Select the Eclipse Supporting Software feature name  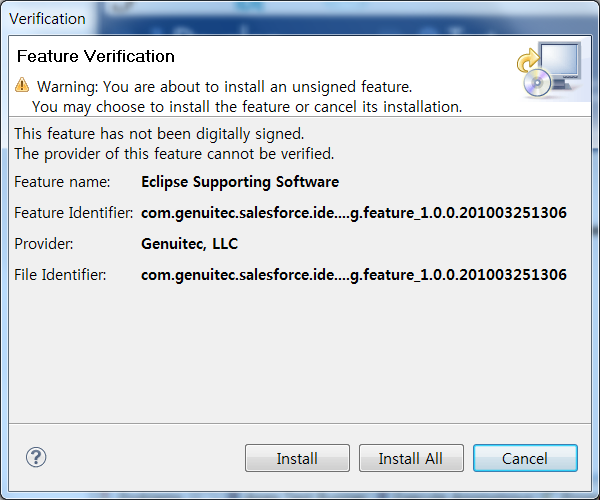240,182
